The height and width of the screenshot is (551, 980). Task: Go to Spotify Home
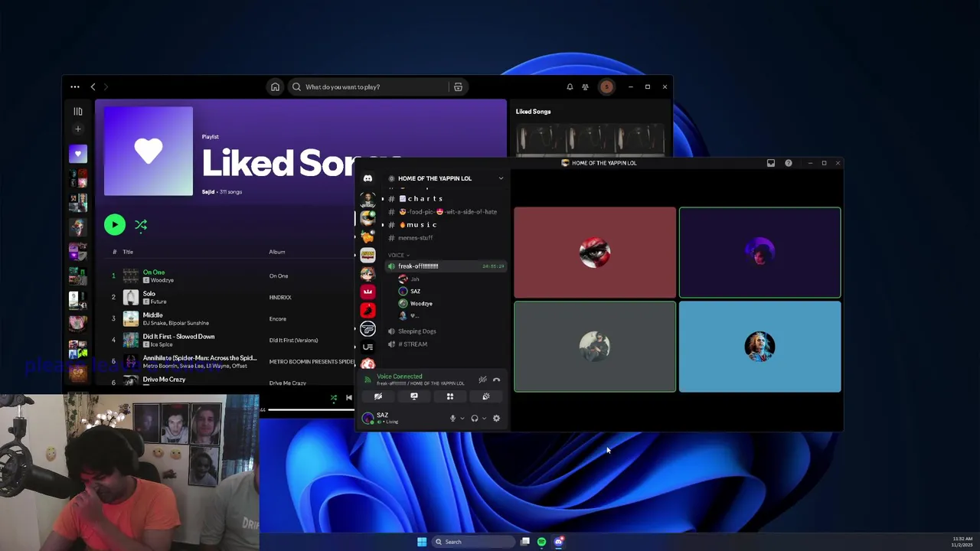(x=275, y=86)
